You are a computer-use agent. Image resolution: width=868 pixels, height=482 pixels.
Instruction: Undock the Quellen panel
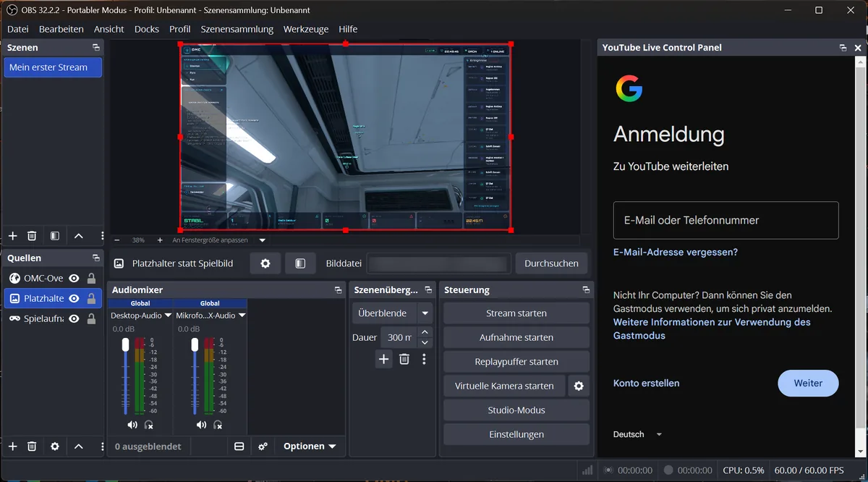tap(96, 258)
